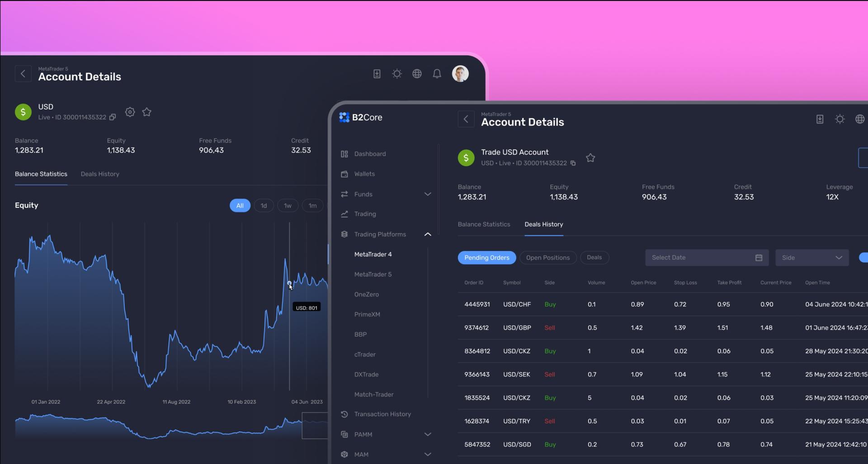Collapse the Trading Platforms section
The width and height of the screenshot is (868, 464).
coord(427,234)
